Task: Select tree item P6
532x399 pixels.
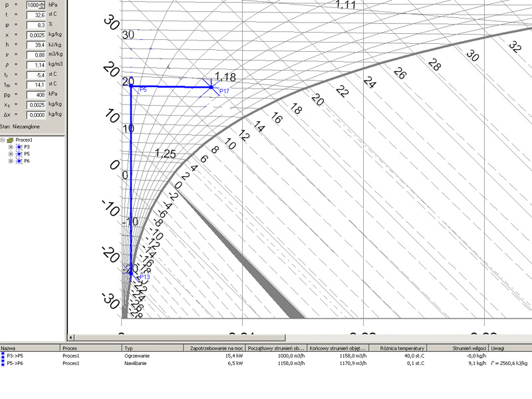Action: click(x=27, y=161)
